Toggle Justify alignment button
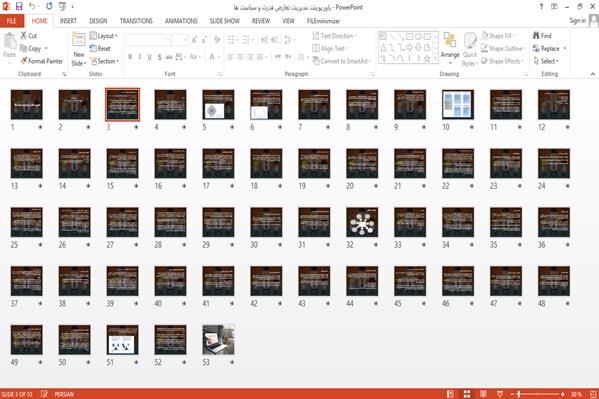 pos(260,57)
